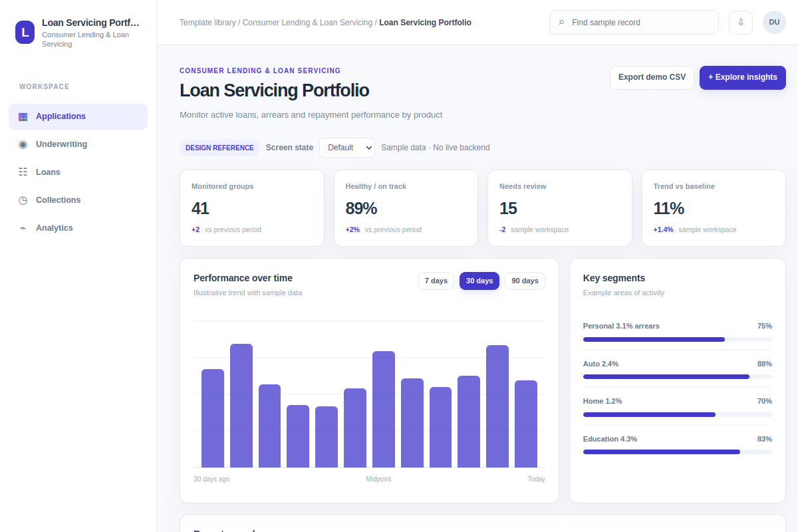This screenshot has width=798, height=532.
Task: Open the Needs review card
Action: (x=560, y=208)
